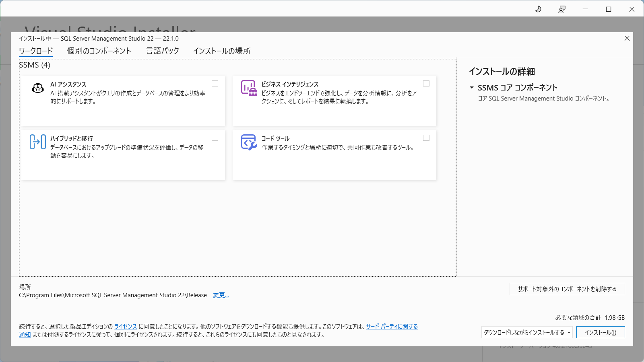Click the AI アシスタンス workload icon
Viewport: 644px width, 362px height.
(x=38, y=88)
